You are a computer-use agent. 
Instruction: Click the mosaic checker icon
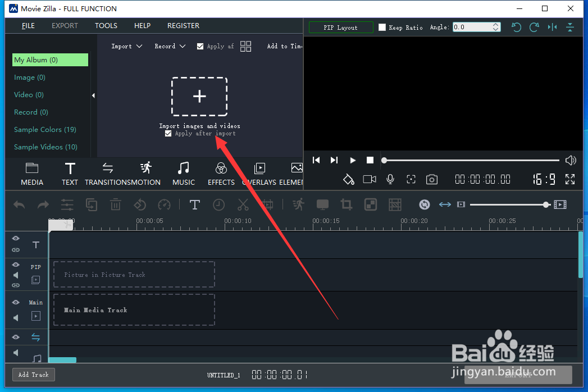pyautogui.click(x=371, y=205)
